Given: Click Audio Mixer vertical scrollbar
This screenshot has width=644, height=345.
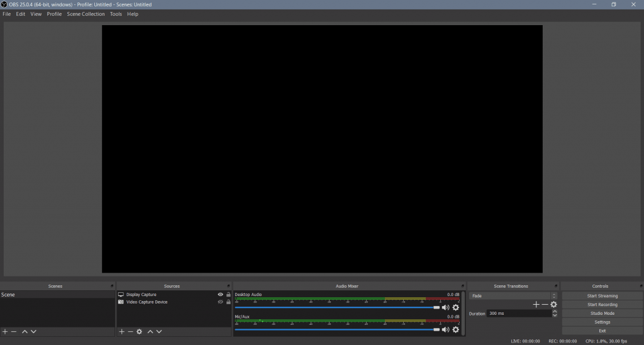Looking at the screenshot, I should coord(464,314).
